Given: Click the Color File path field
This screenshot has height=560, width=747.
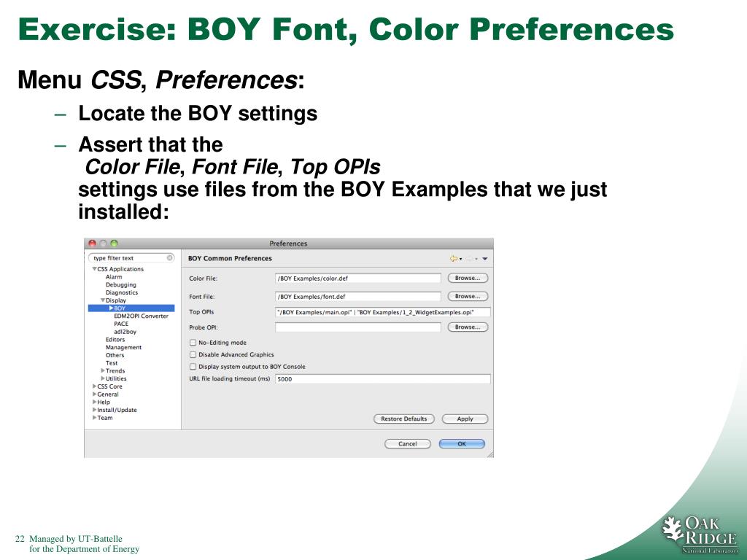Looking at the screenshot, I should click(358, 278).
